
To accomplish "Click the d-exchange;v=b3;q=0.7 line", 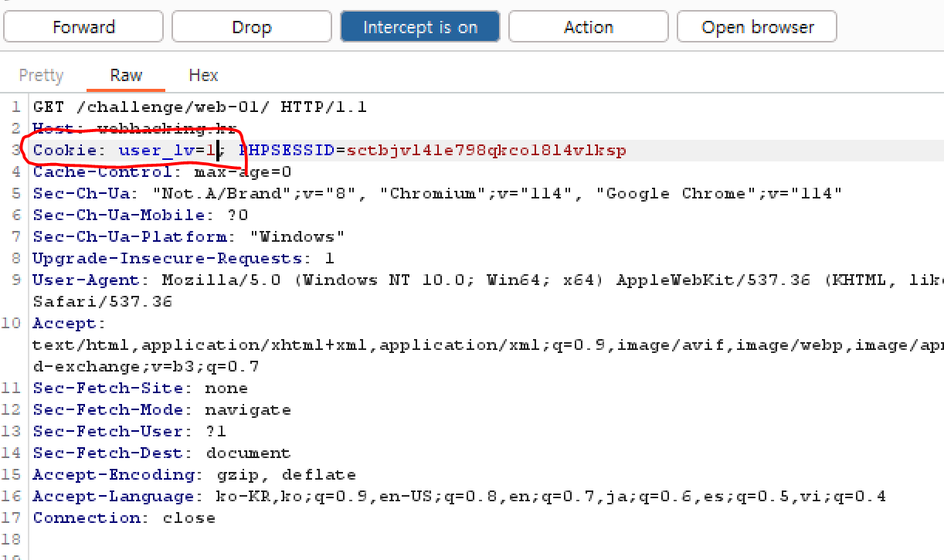I will [x=146, y=366].
